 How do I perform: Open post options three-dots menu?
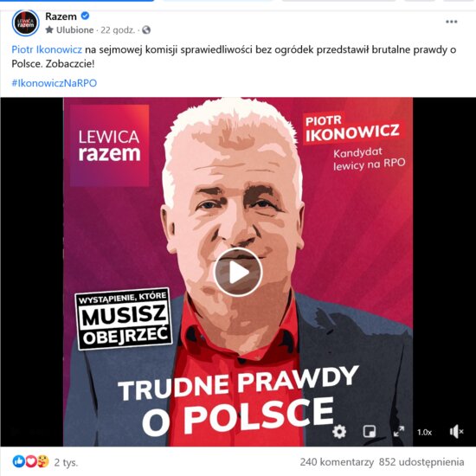coord(452,22)
